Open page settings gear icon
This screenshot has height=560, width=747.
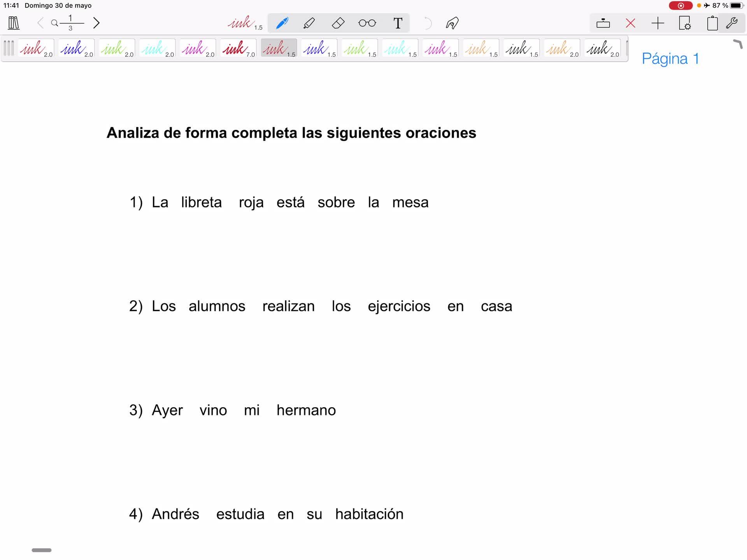tap(685, 23)
